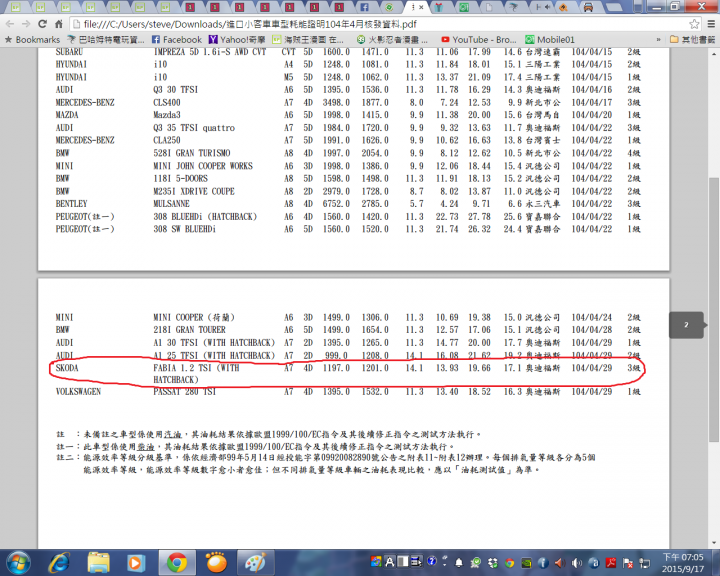Viewport: 720px width, 576px height.
Task: Go back using the browser back arrow
Action: pyautogui.click(x=10, y=24)
